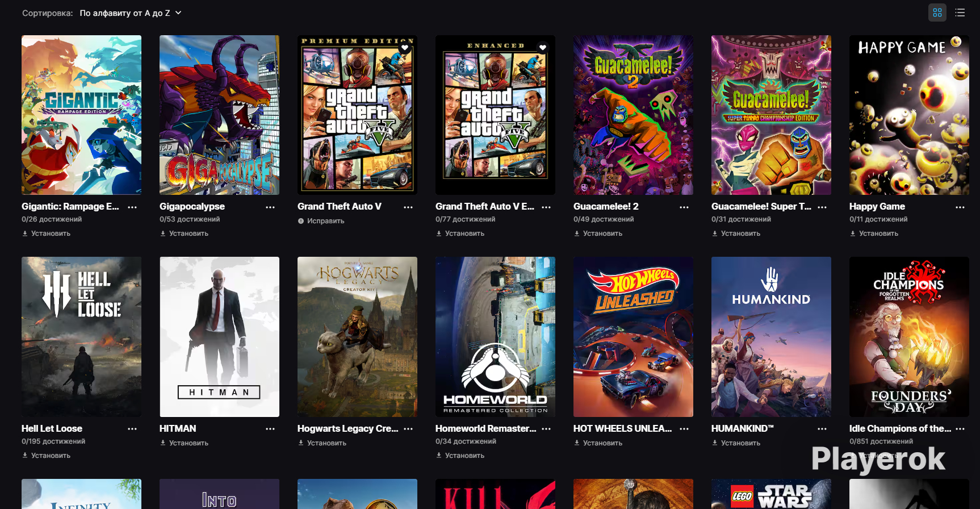Screen dimensions: 980x509
Task: Open more options for Hogwarts Legacy Creator Kit
Action: click(x=408, y=429)
